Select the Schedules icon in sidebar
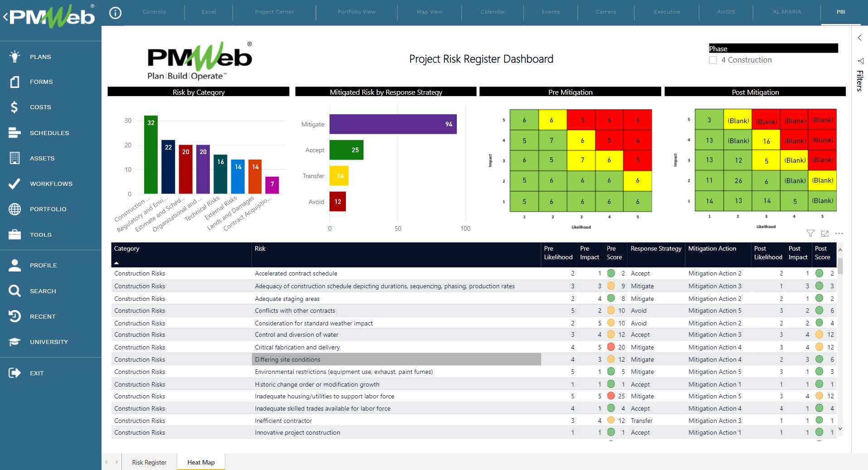Image resolution: width=868 pixels, height=470 pixels. [x=15, y=133]
